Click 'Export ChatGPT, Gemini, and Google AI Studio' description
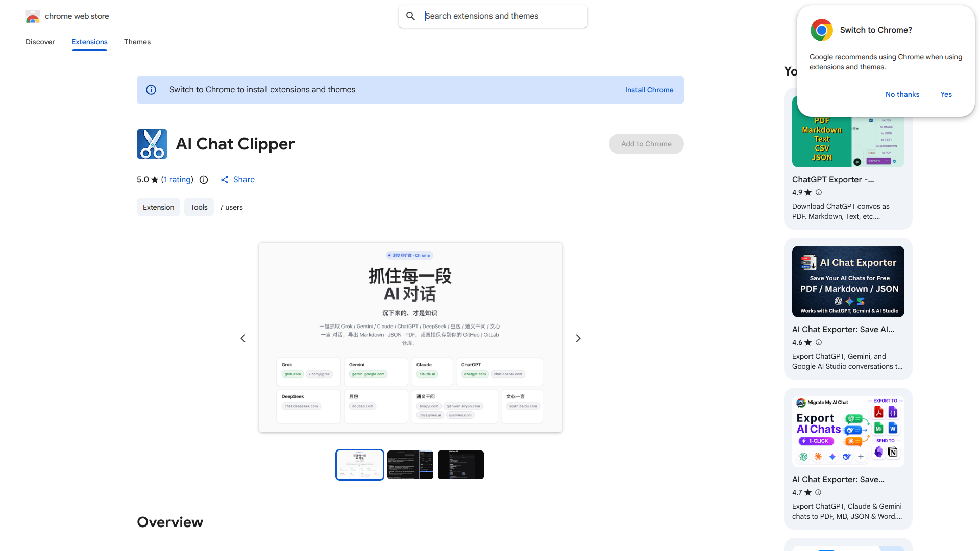This screenshot has width=980, height=551. click(x=847, y=361)
